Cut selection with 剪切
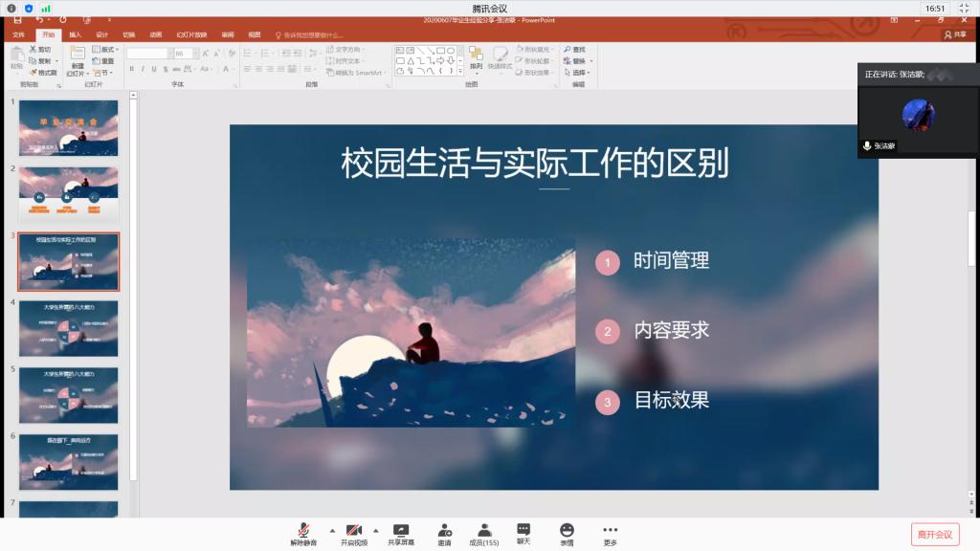Viewport: 980px width, 551px height. [x=40, y=50]
